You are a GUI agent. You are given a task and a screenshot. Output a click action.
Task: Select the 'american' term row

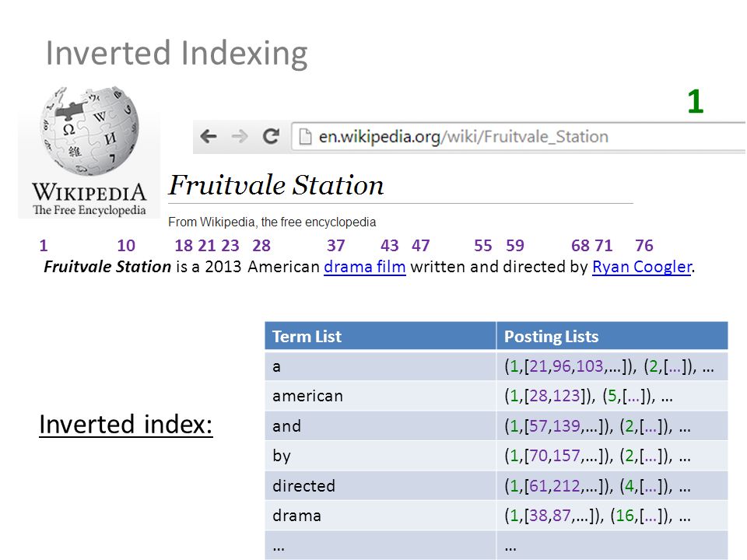coord(496,396)
